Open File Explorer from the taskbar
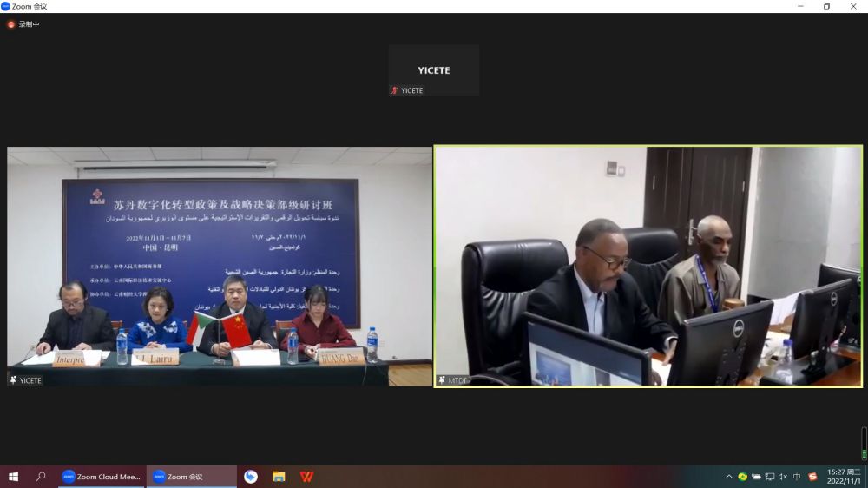Image resolution: width=868 pixels, height=488 pixels. (279, 477)
